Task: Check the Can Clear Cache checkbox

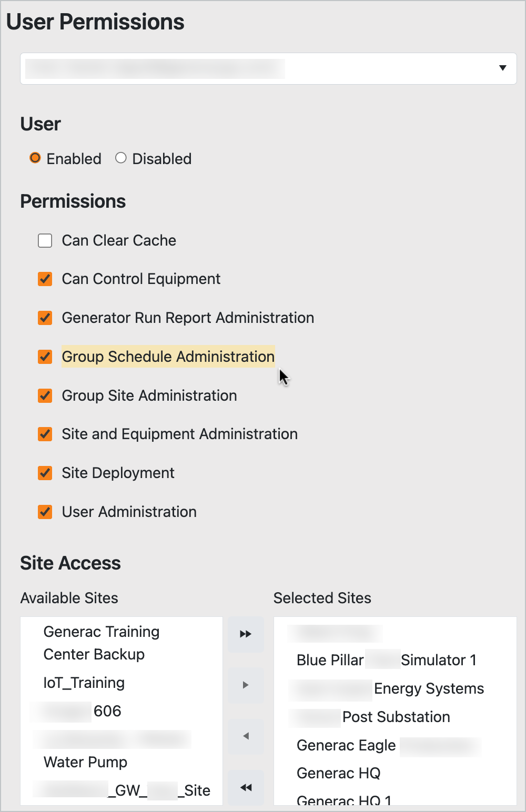Action: [x=45, y=241]
